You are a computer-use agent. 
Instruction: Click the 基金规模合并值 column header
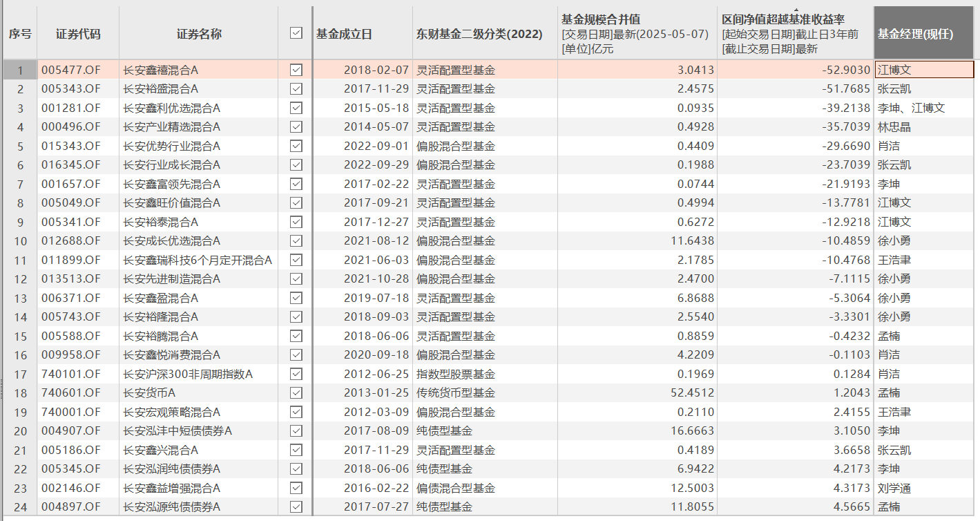pyautogui.click(x=637, y=33)
